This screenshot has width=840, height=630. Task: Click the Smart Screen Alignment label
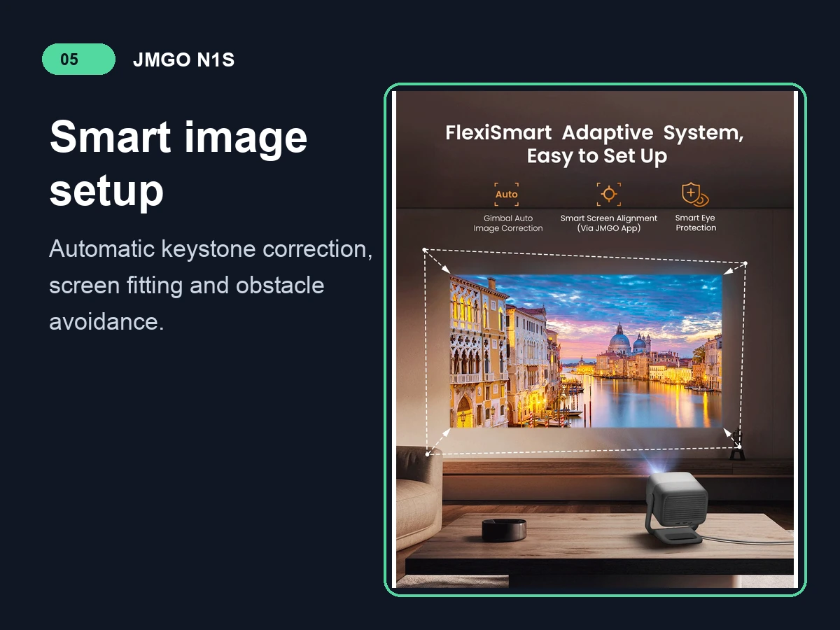click(x=609, y=223)
